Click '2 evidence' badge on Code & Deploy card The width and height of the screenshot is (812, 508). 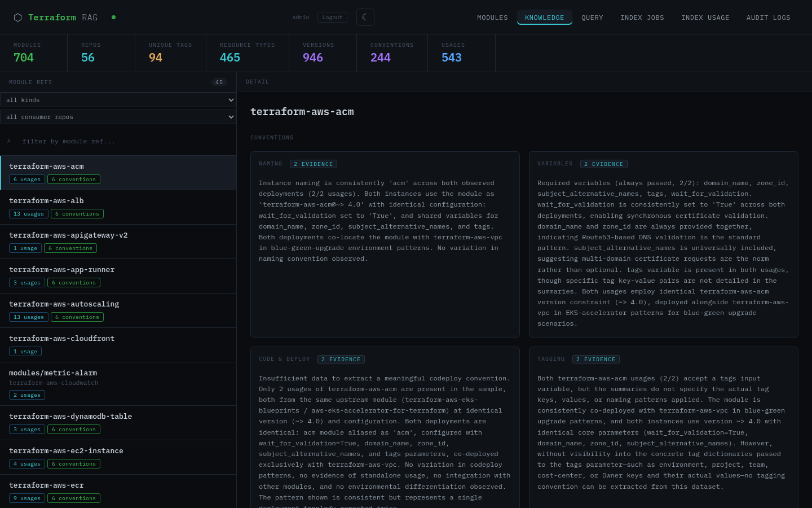tap(341, 360)
